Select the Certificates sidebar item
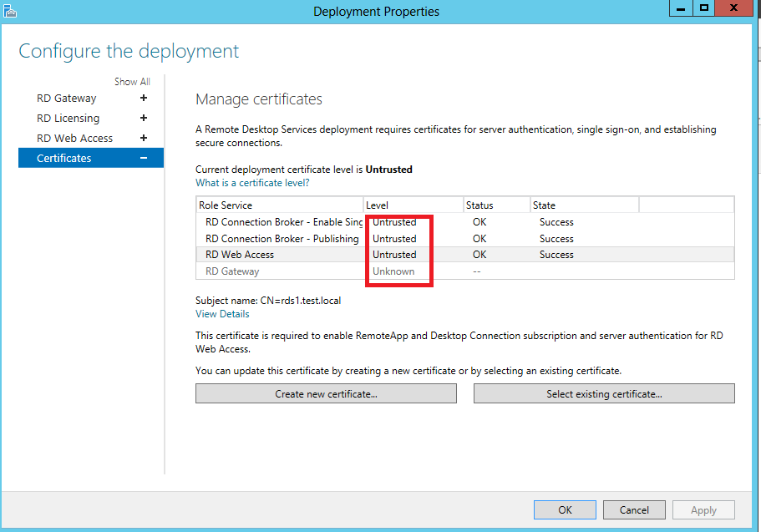 point(91,158)
